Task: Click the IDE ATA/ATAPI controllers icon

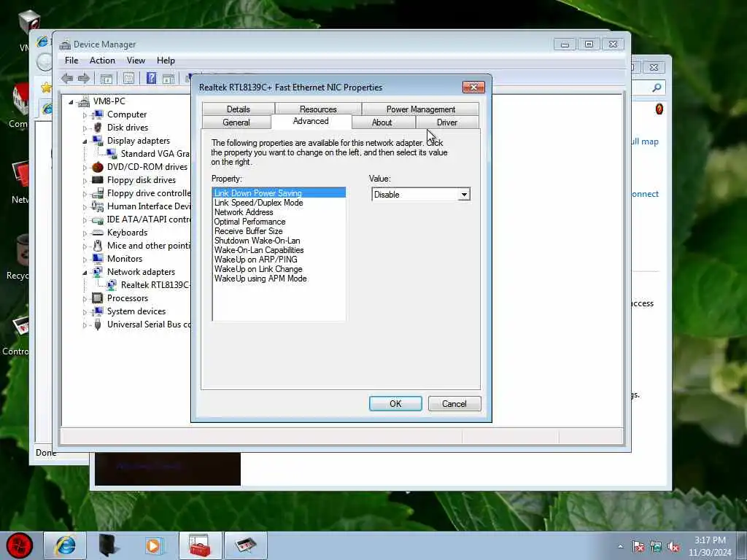Action: pyautogui.click(x=98, y=219)
